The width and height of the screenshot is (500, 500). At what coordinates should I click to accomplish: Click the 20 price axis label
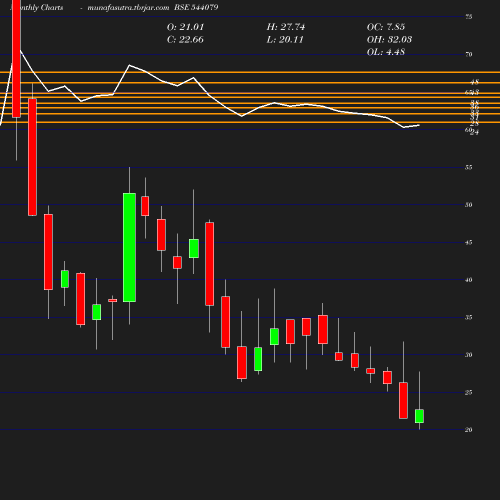[x=469, y=430]
